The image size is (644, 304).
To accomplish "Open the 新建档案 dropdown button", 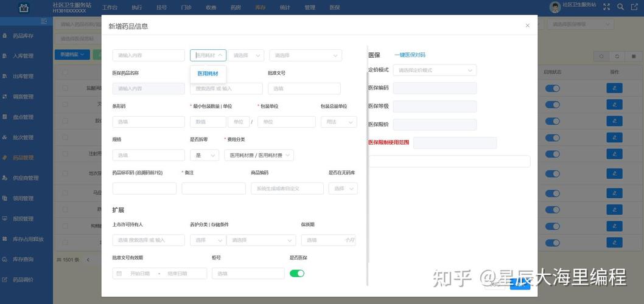I will pos(72,54).
